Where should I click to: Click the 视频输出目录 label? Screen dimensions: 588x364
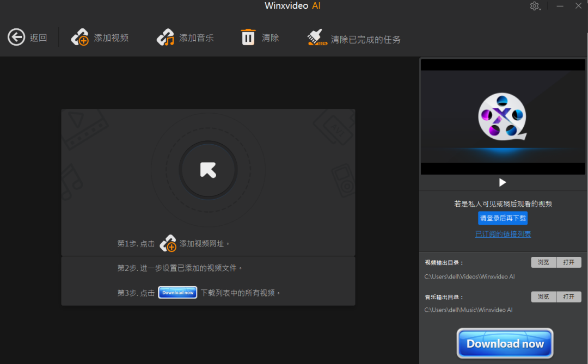[x=444, y=263]
